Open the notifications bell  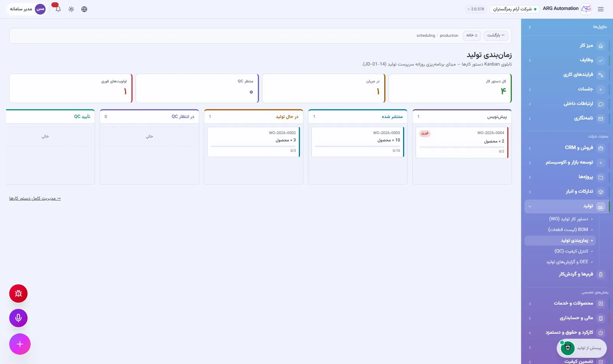(58, 9)
